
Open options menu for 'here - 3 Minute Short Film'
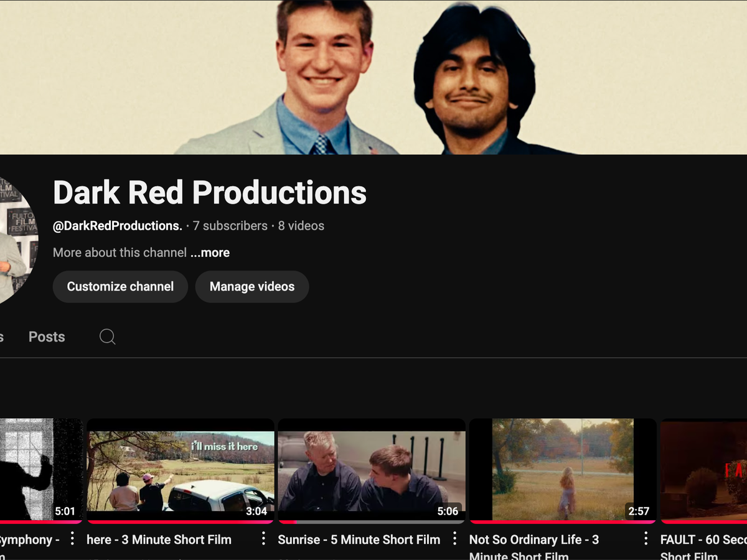click(263, 539)
